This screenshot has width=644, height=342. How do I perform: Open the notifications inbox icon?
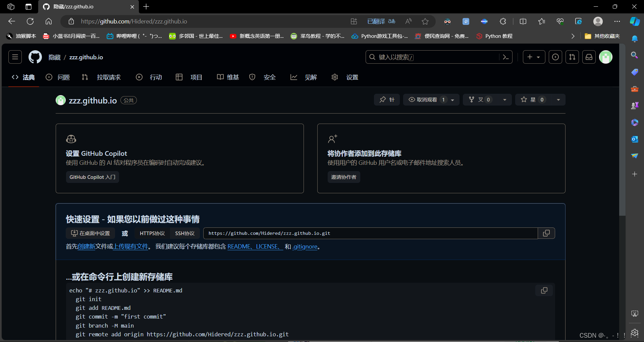(x=589, y=57)
